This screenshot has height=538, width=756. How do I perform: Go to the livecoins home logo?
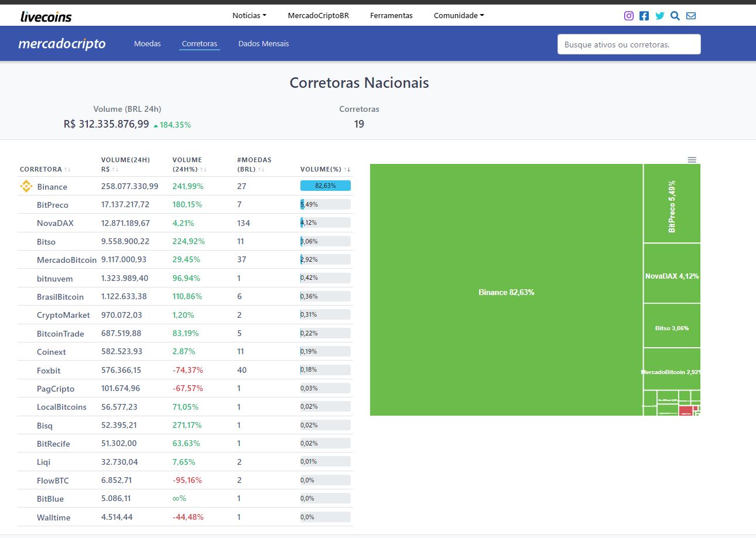(46, 16)
